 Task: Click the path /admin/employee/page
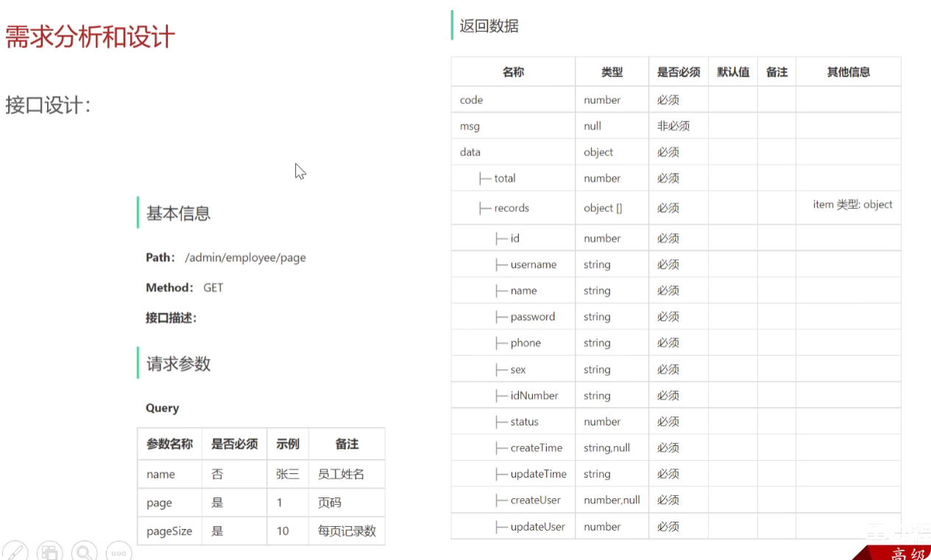tap(245, 258)
